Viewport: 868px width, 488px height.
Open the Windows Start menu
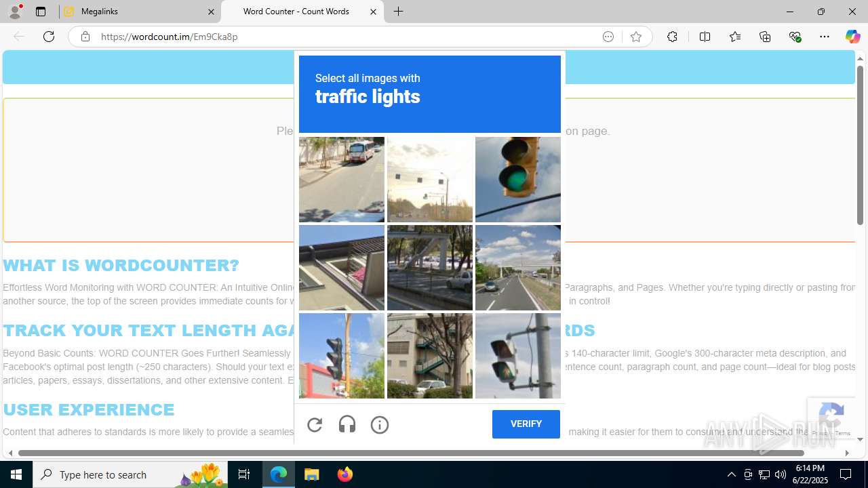(16, 474)
